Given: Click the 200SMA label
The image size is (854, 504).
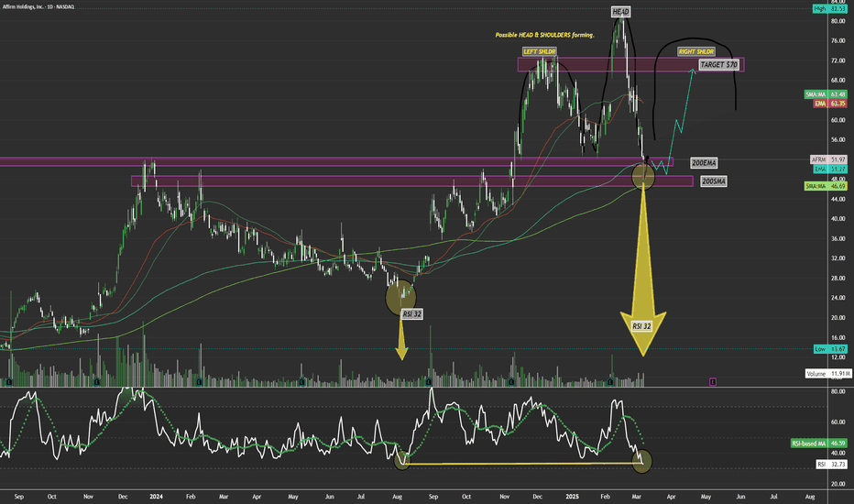Looking at the screenshot, I should 714,181.
